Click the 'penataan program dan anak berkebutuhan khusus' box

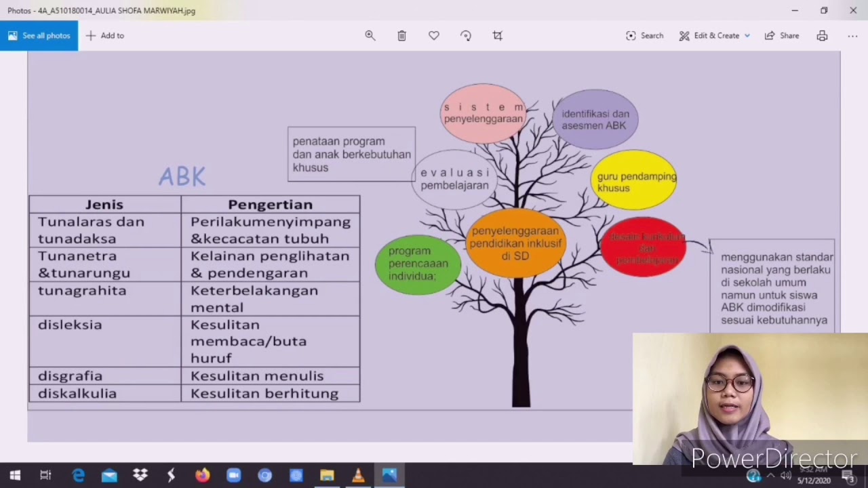click(x=351, y=154)
